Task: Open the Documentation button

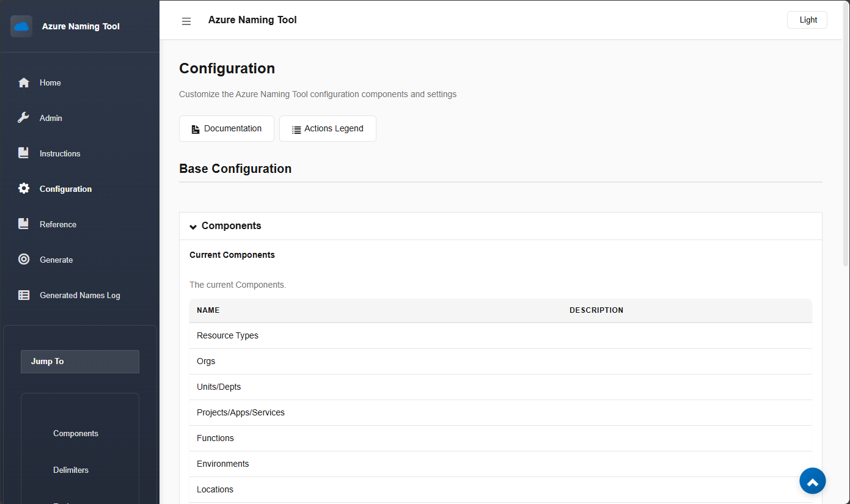Action: click(x=226, y=128)
